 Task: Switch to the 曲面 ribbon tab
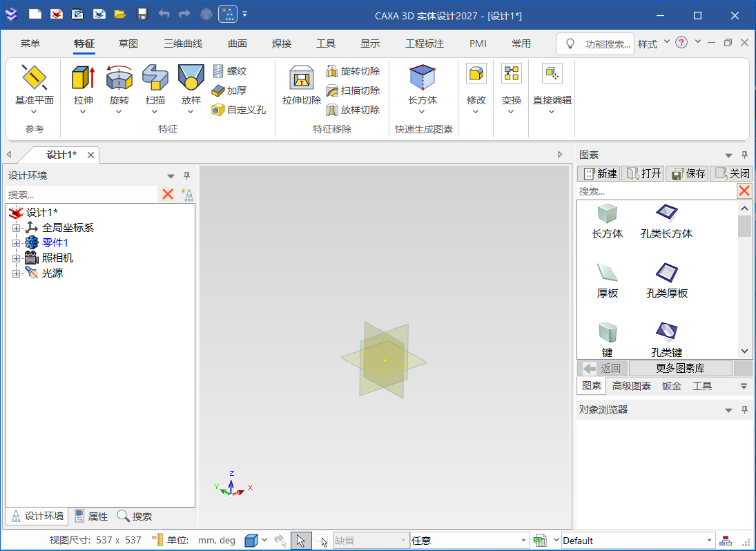(x=238, y=44)
